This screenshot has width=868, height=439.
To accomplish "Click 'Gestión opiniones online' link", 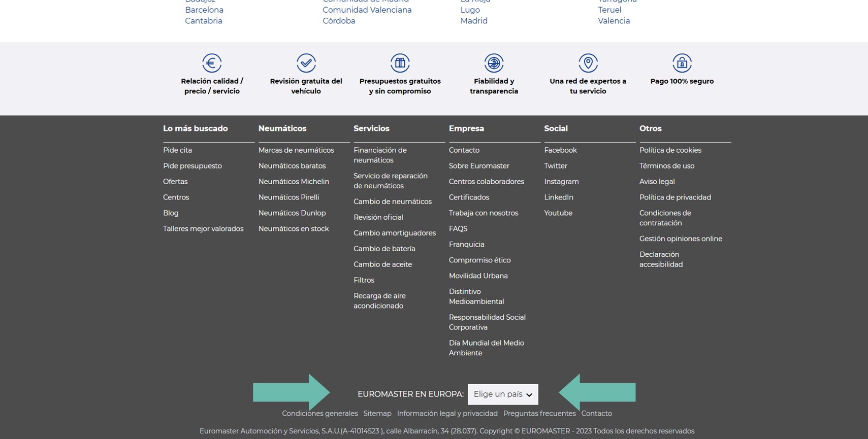I will [x=681, y=239].
